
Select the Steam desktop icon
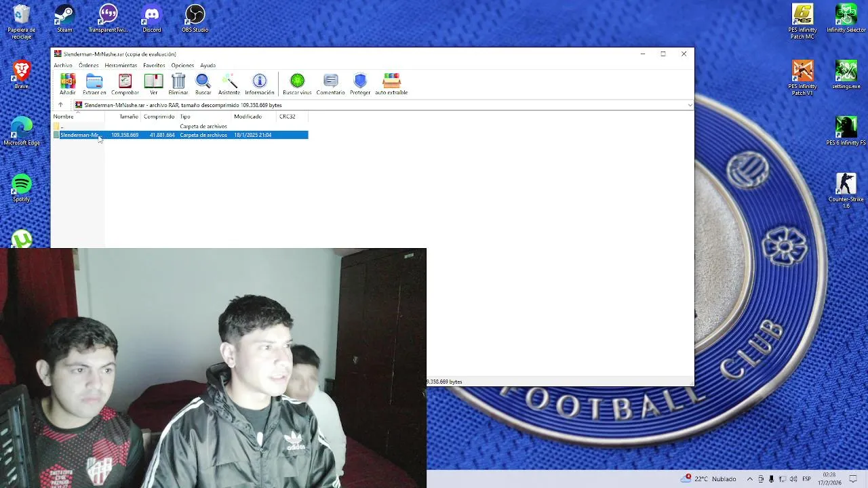64,19
